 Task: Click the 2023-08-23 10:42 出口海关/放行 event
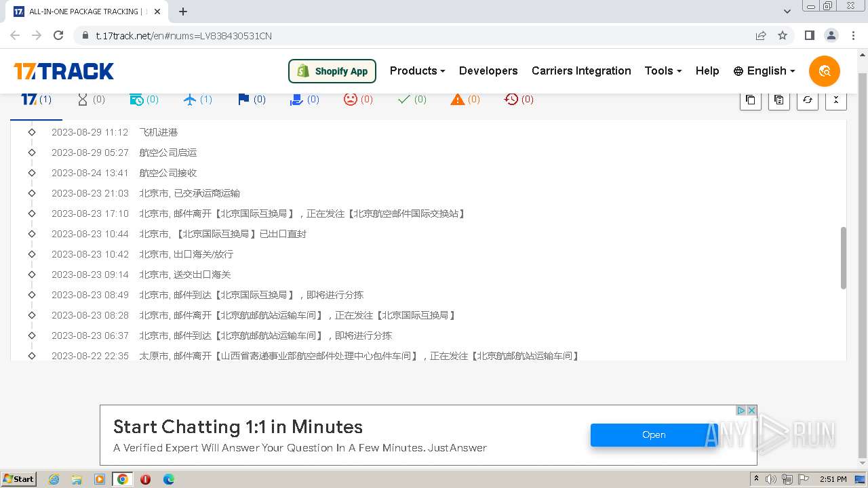tap(142, 254)
